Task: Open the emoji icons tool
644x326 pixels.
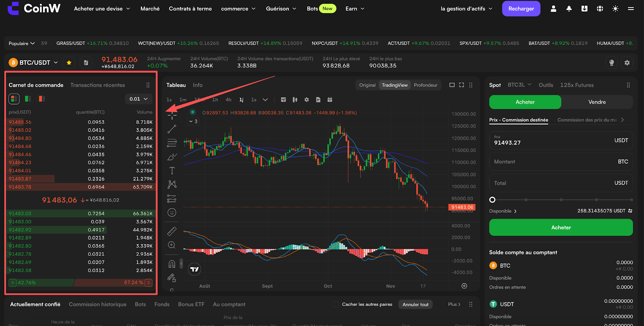Action: tap(172, 213)
